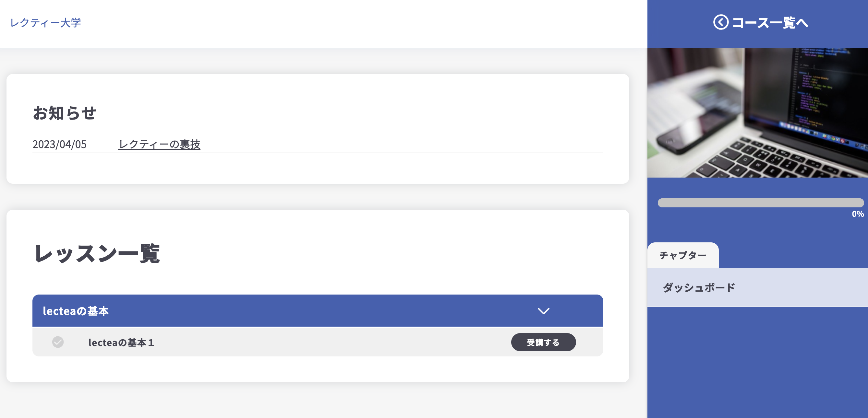Click the お知らせ heading
Image resolution: width=868 pixels, height=418 pixels.
tap(64, 113)
